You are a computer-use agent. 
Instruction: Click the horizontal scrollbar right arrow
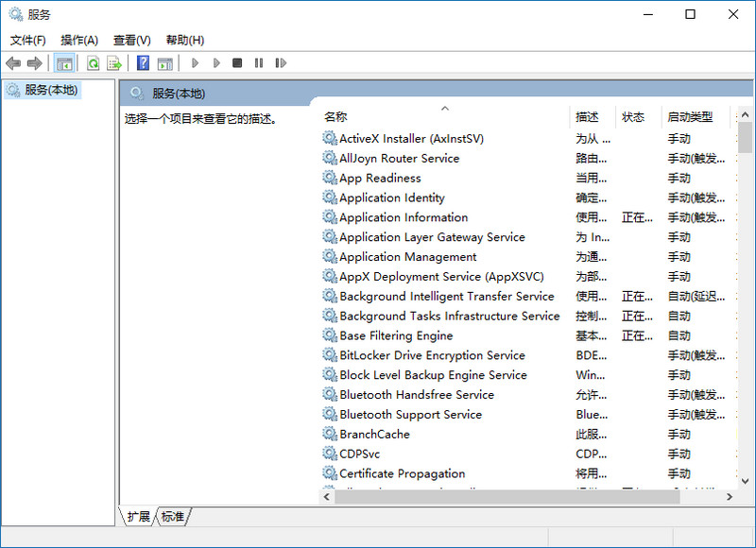(x=730, y=495)
